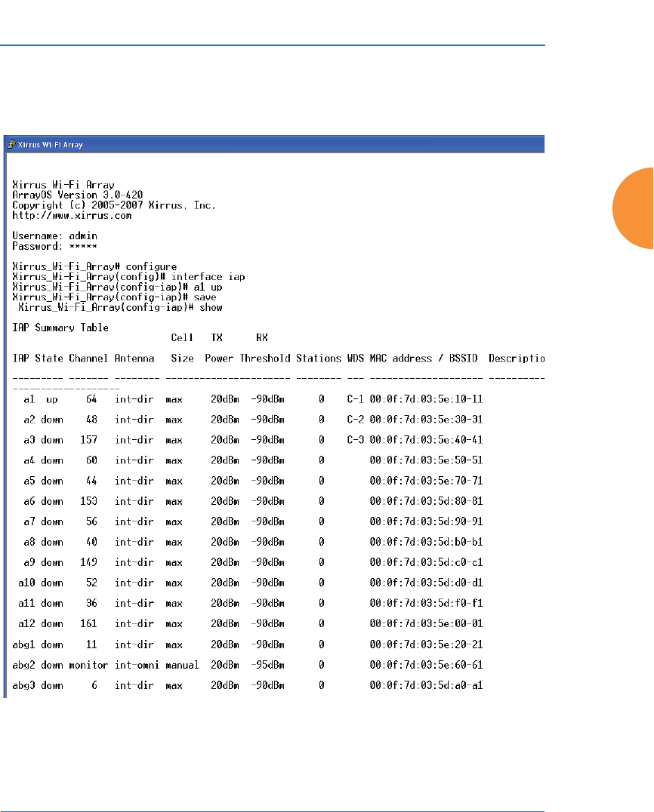Click MAC 00:0f:7d:03:5d:b0-b1
Viewport: 654px width, 812px height.
tap(427, 542)
